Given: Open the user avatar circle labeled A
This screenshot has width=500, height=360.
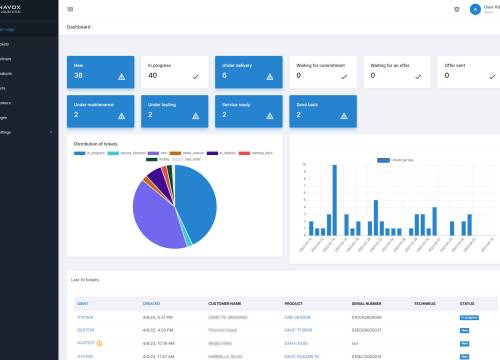Looking at the screenshot, I should point(475,9).
